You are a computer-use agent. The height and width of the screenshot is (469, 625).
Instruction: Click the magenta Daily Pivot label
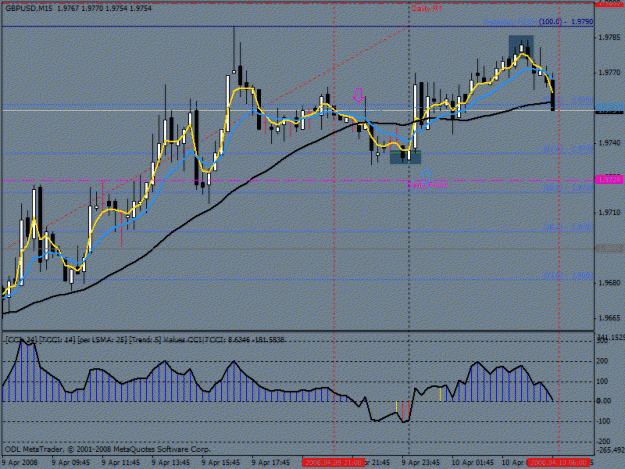tap(427, 185)
